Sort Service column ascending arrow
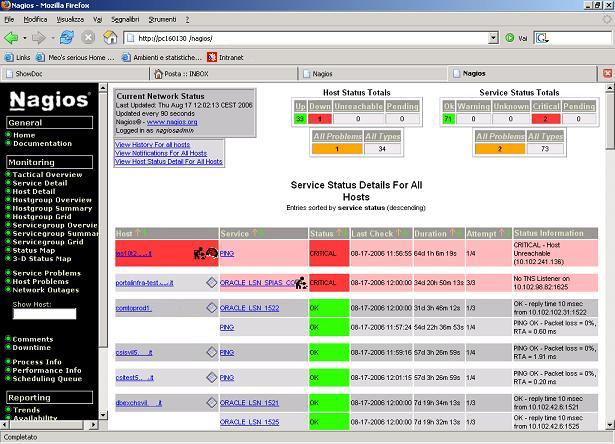The height and width of the screenshot is (444, 615). point(254,233)
